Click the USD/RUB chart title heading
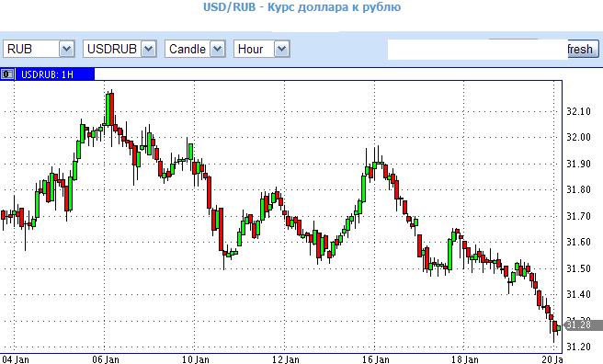 point(301,6)
